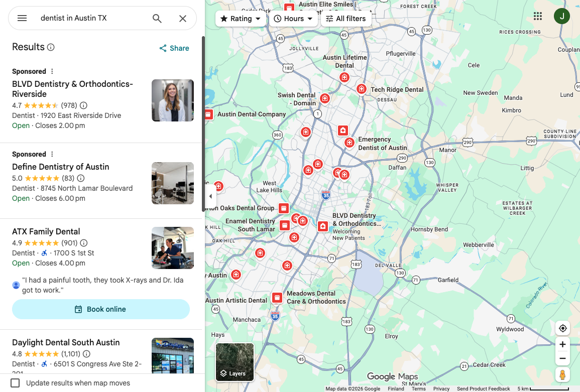Select the Austin Dental Company map pin

[x=208, y=114]
